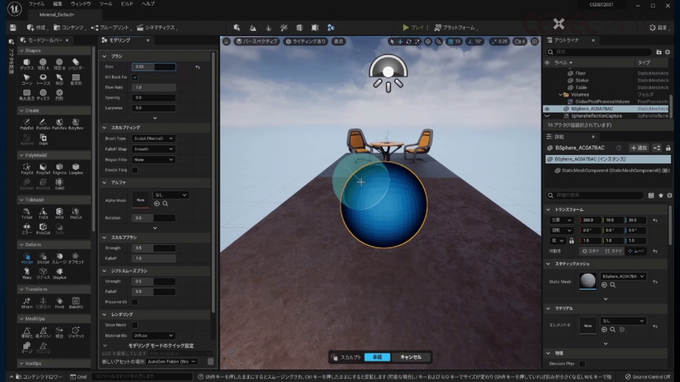The height and width of the screenshot is (382, 680).
Task: Open the Alpha Mask asset dropdown
Action: [170, 195]
